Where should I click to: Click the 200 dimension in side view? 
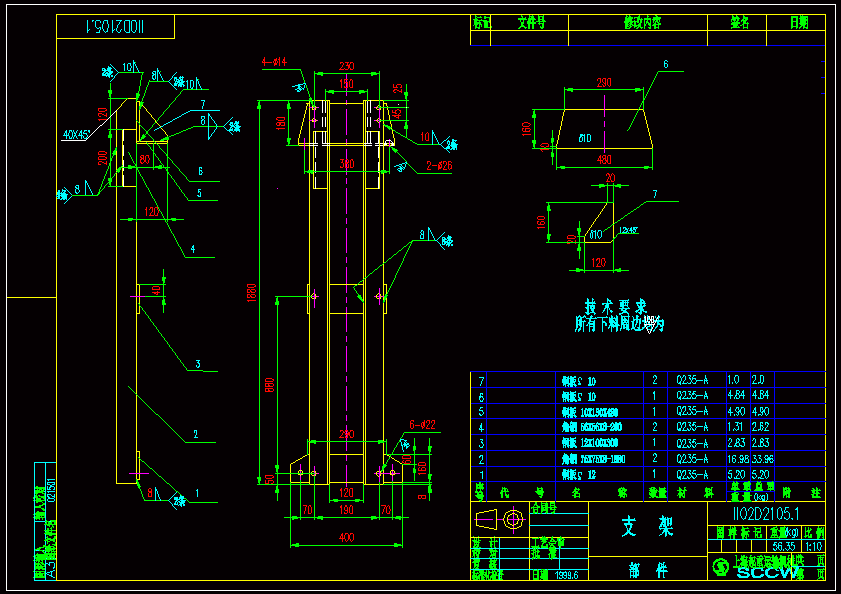coord(102,158)
